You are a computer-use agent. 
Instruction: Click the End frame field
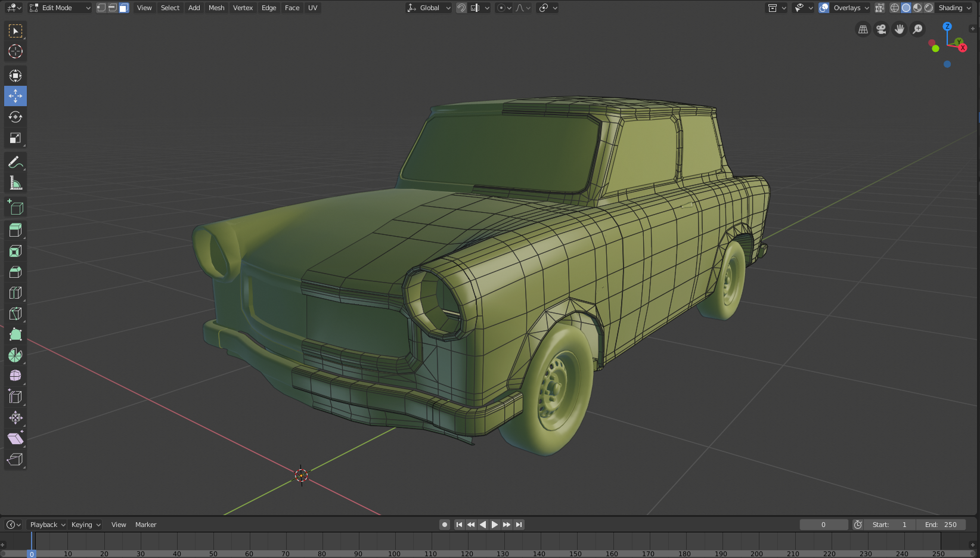click(941, 525)
